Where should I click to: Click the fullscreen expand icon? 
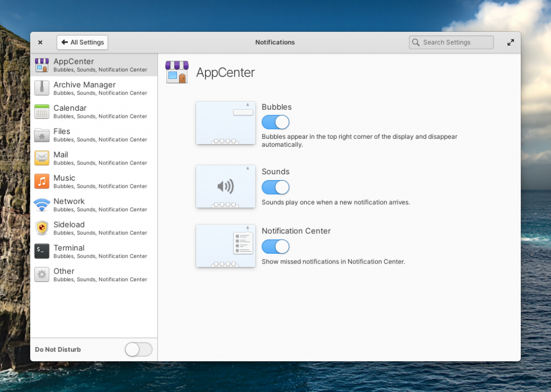coord(510,42)
